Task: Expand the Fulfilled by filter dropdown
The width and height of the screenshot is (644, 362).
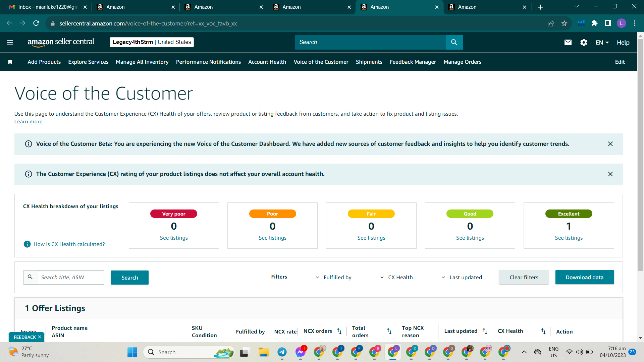Action: [334, 278]
